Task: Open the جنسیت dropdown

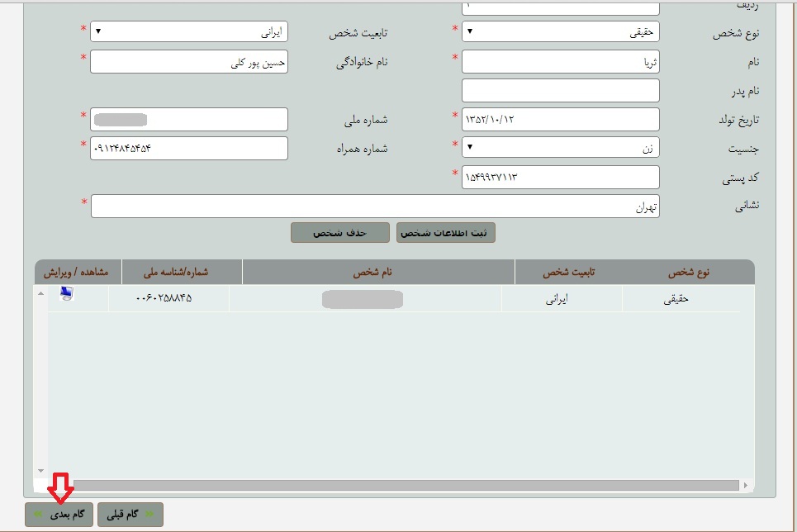Action: [x=560, y=148]
